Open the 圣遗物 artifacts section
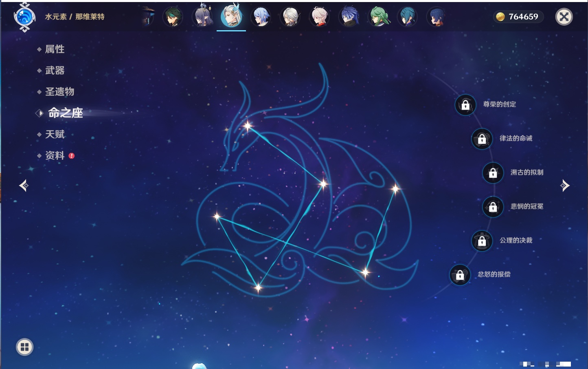Screen dimensions: 588x369 click(59, 92)
